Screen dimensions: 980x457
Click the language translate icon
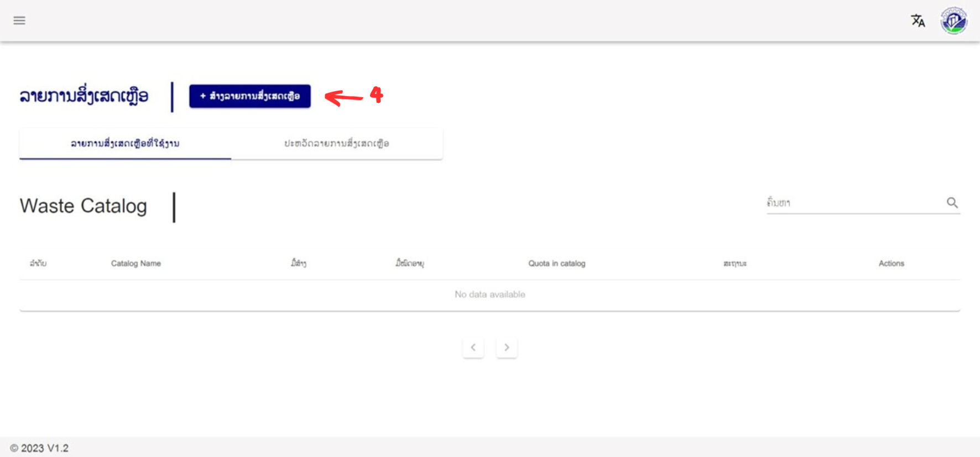(918, 20)
